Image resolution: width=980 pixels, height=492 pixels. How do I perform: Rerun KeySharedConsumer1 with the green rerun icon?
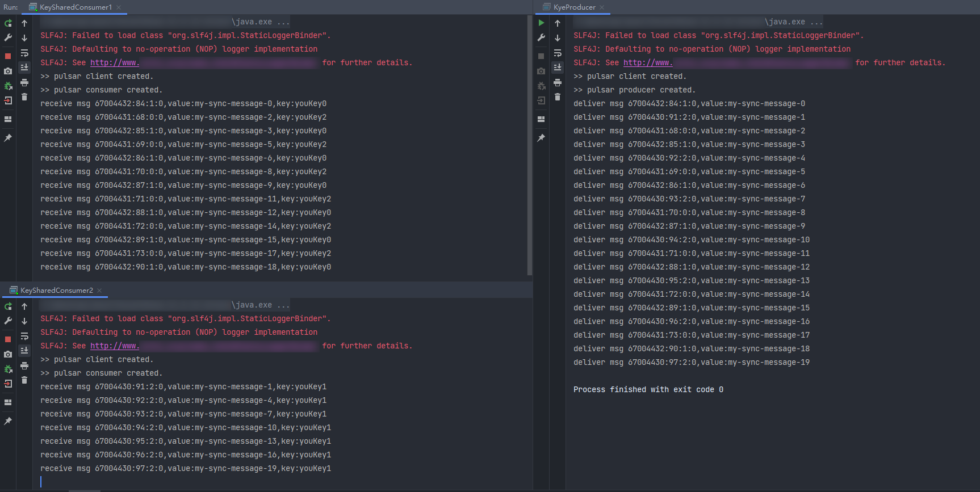pos(8,23)
